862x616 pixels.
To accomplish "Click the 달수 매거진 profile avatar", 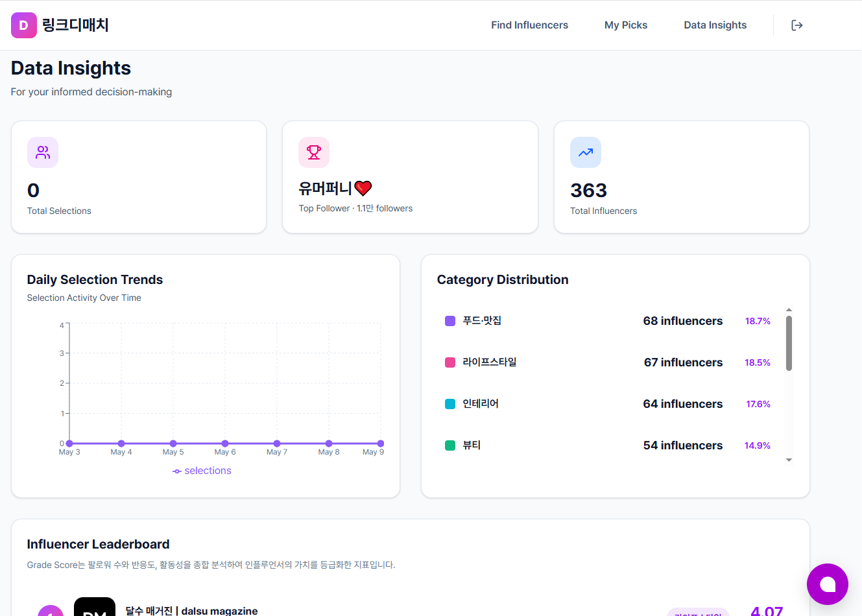I will coord(95,607).
